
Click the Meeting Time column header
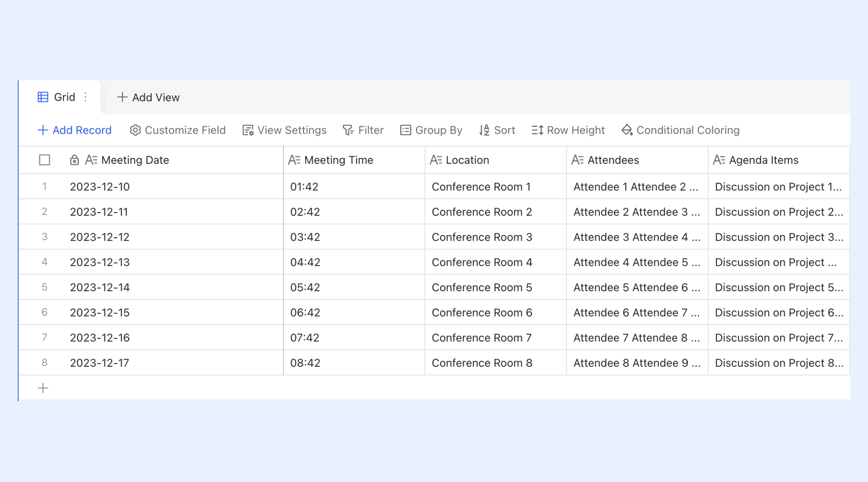354,160
